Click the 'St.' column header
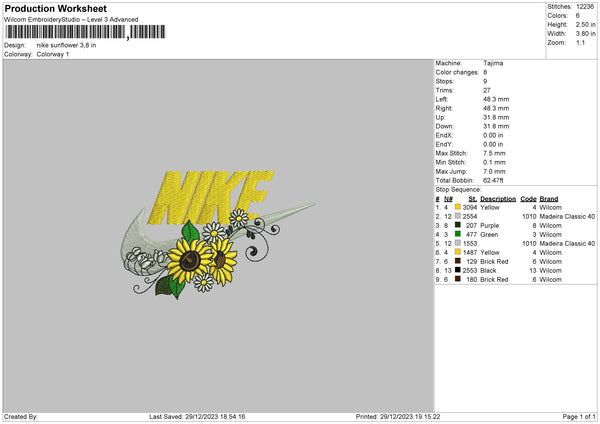 473,199
